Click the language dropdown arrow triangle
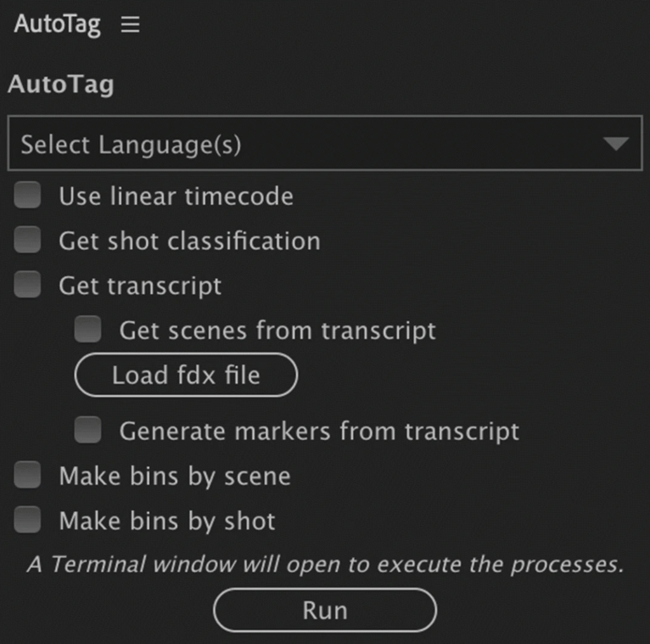This screenshot has height=644, width=650. (x=615, y=144)
